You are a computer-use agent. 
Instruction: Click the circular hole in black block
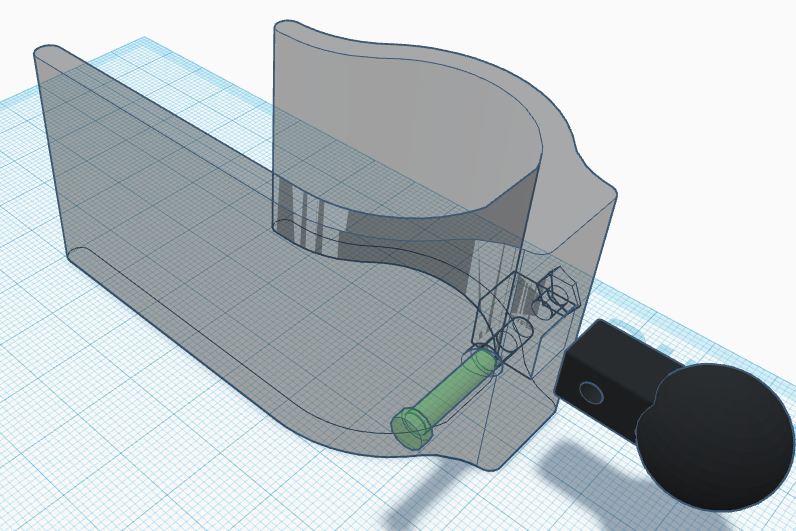(x=592, y=391)
